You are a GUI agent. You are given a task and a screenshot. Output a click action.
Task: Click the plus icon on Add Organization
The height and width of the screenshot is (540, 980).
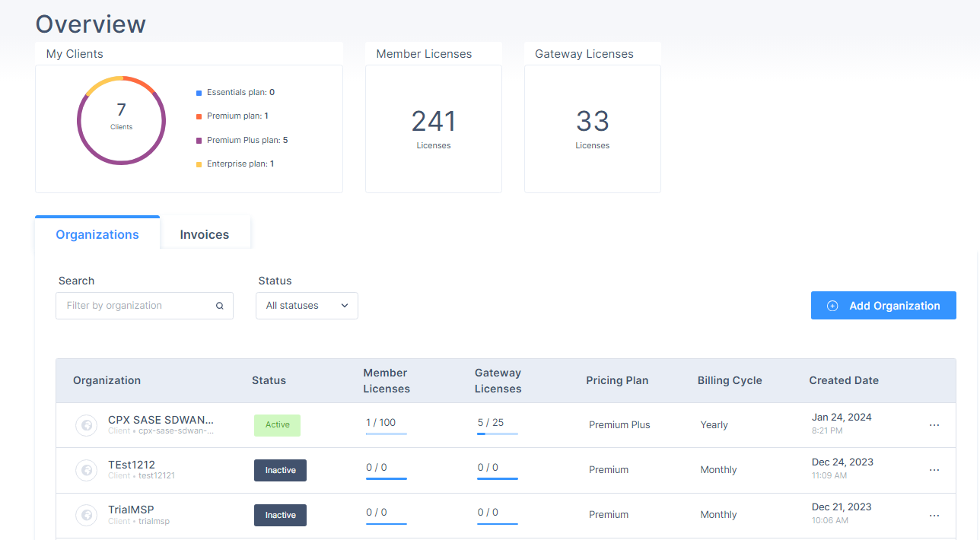click(832, 306)
